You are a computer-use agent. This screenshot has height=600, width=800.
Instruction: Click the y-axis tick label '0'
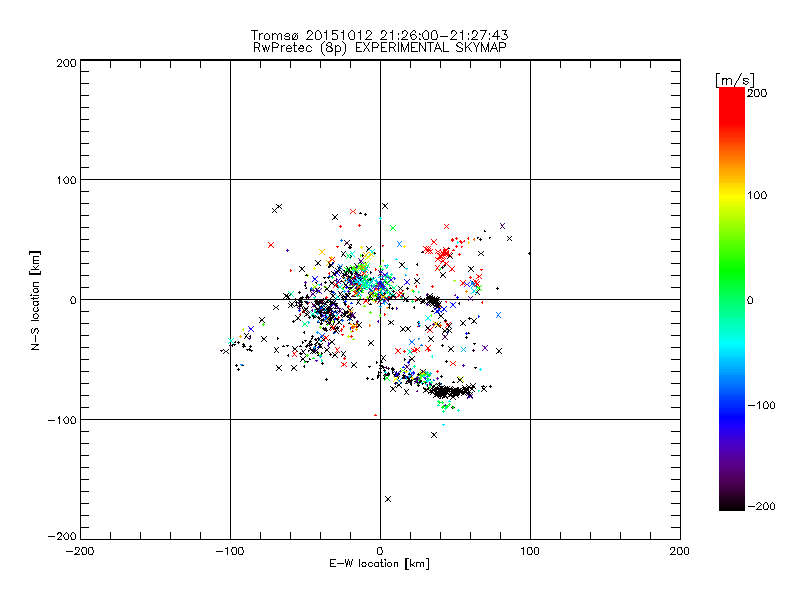[73, 300]
